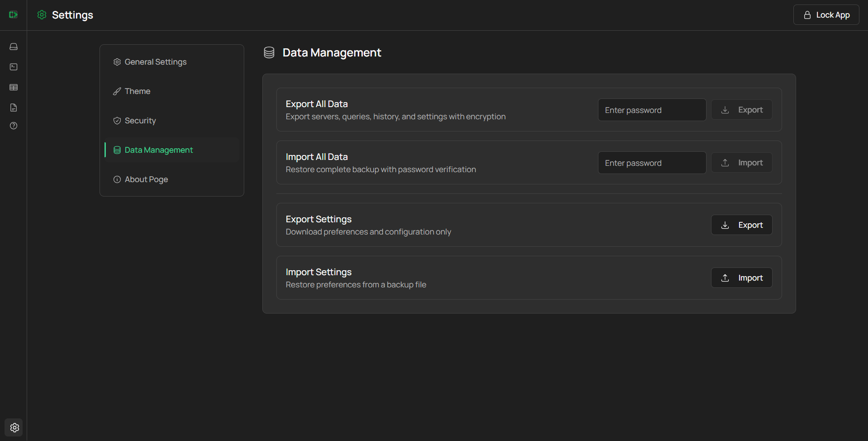This screenshot has height=441, width=868.
Task: Open the General Settings section
Action: tap(155, 61)
